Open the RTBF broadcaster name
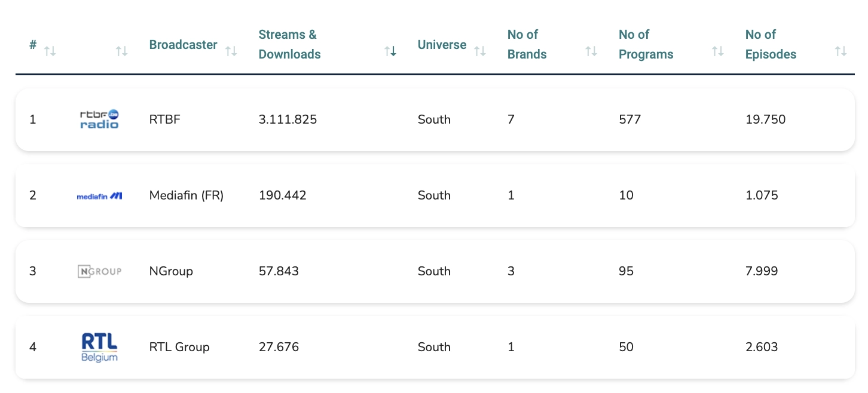 [164, 119]
